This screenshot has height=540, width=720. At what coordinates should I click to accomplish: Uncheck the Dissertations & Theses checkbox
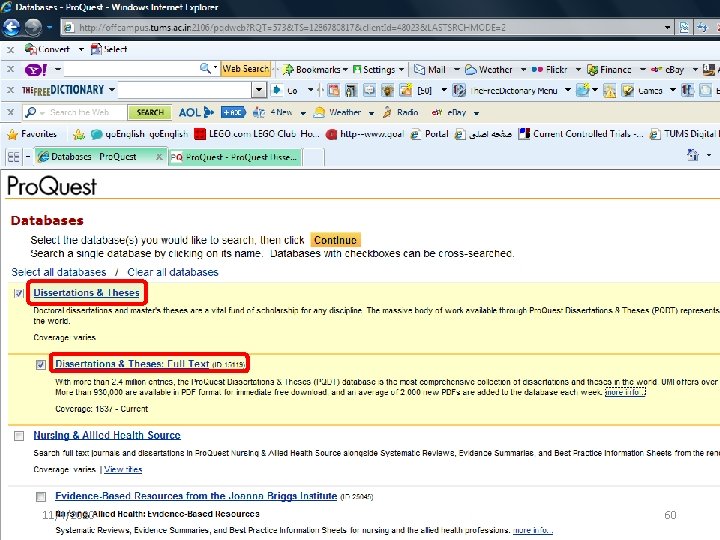[19, 293]
